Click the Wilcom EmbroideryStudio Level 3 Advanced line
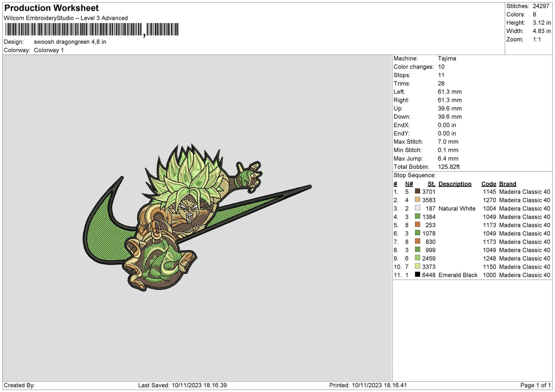 66,18
